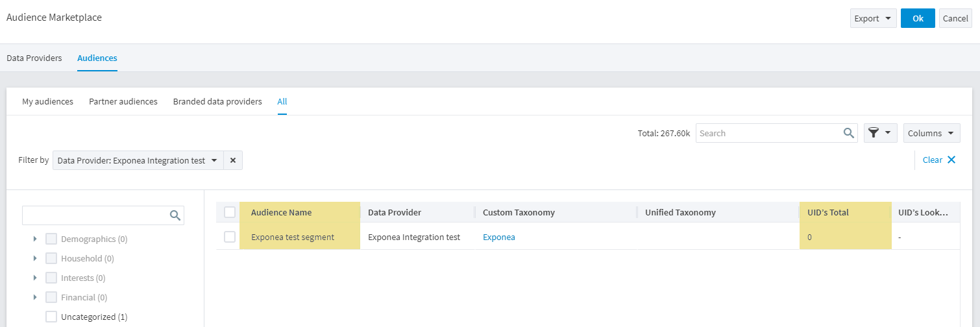Open the Export dropdown menu

click(873, 18)
